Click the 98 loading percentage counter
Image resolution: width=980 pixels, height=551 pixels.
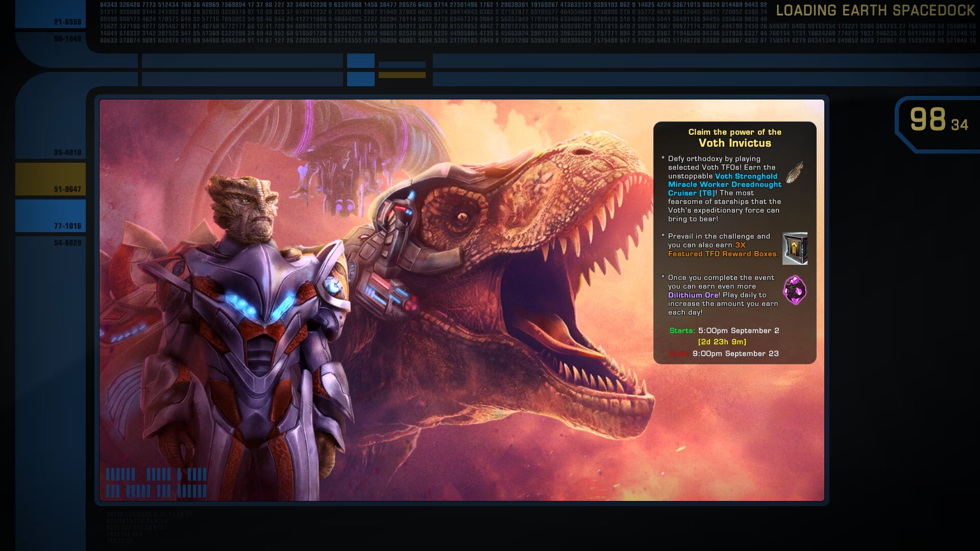pyautogui.click(x=928, y=120)
